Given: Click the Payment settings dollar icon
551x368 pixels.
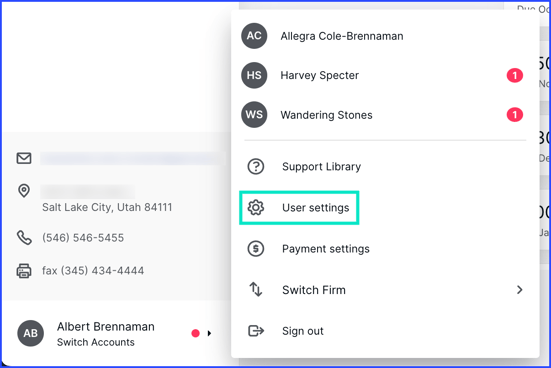Looking at the screenshot, I should [256, 249].
